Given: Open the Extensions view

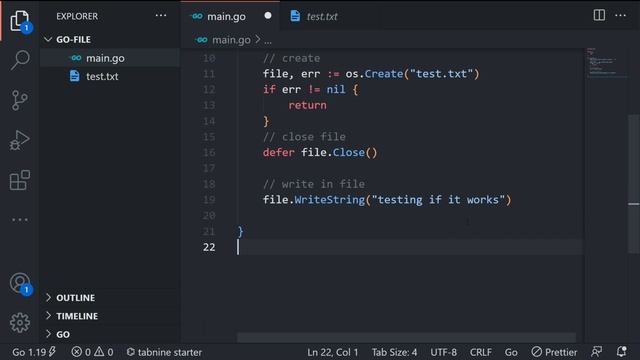Looking at the screenshot, I should tap(20, 180).
